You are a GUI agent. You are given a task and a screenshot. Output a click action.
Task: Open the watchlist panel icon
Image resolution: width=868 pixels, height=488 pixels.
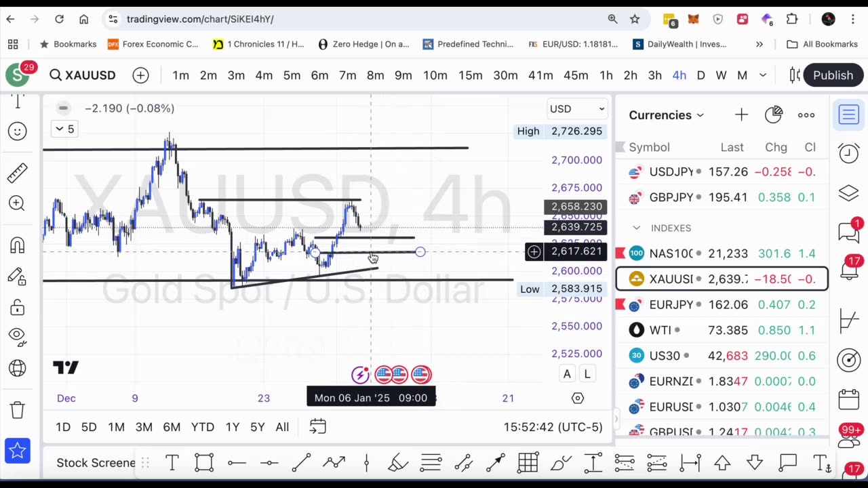click(x=848, y=115)
